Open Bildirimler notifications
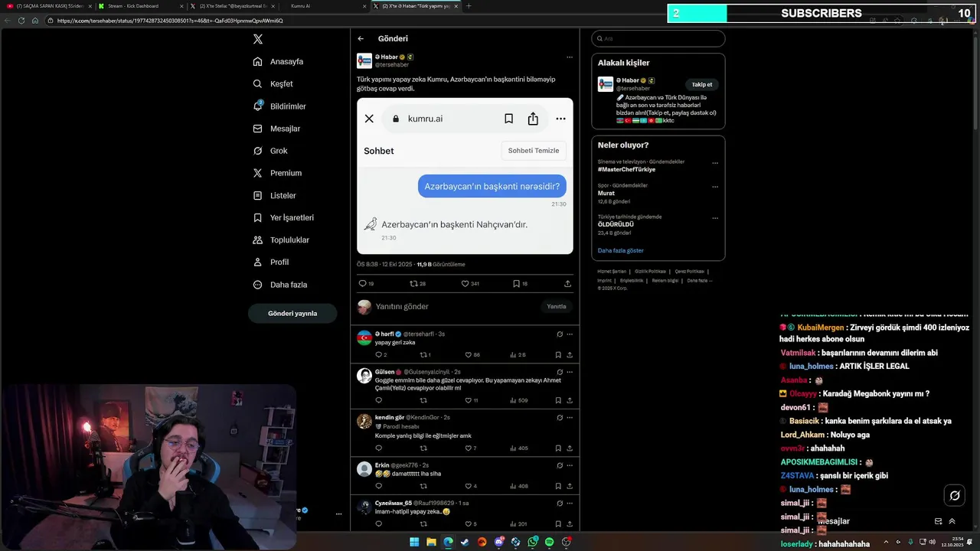This screenshot has width=980, height=551. pyautogui.click(x=279, y=106)
